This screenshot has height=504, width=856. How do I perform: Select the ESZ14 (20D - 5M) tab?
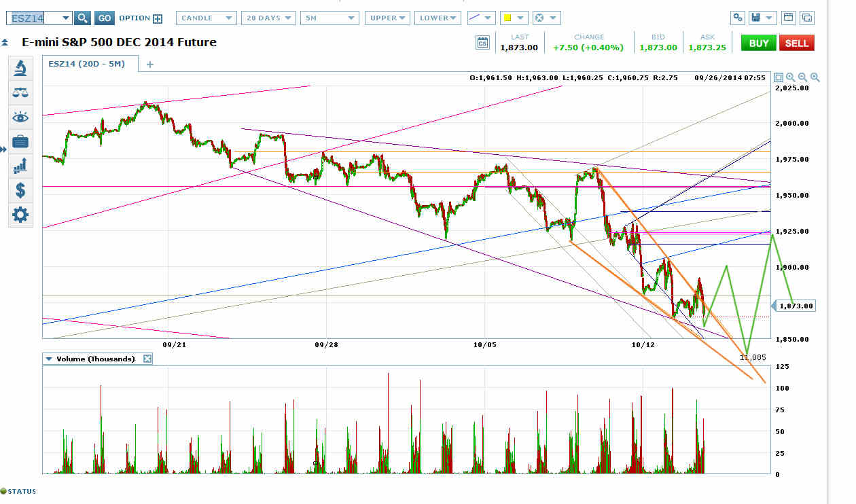pyautogui.click(x=90, y=65)
